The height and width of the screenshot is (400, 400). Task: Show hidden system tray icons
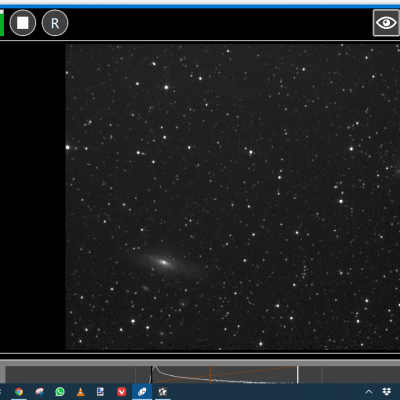369,392
